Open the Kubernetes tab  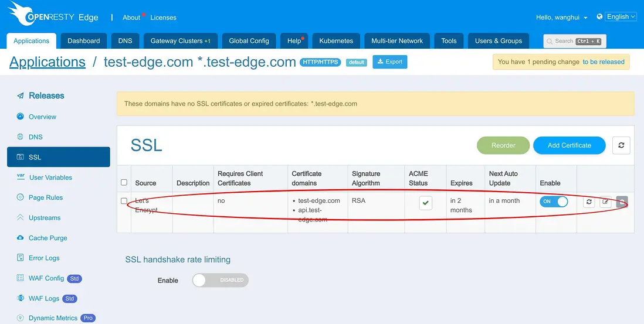coord(336,41)
